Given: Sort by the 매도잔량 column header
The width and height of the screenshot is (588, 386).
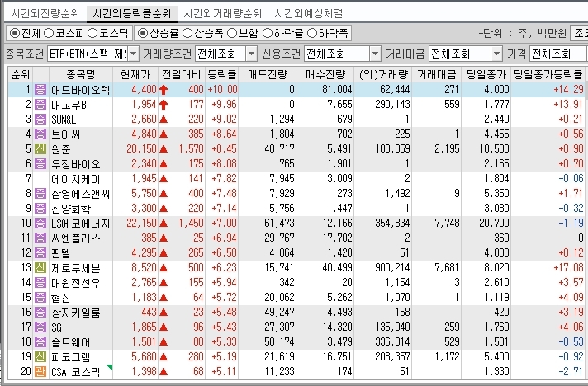Looking at the screenshot, I should 268,74.
